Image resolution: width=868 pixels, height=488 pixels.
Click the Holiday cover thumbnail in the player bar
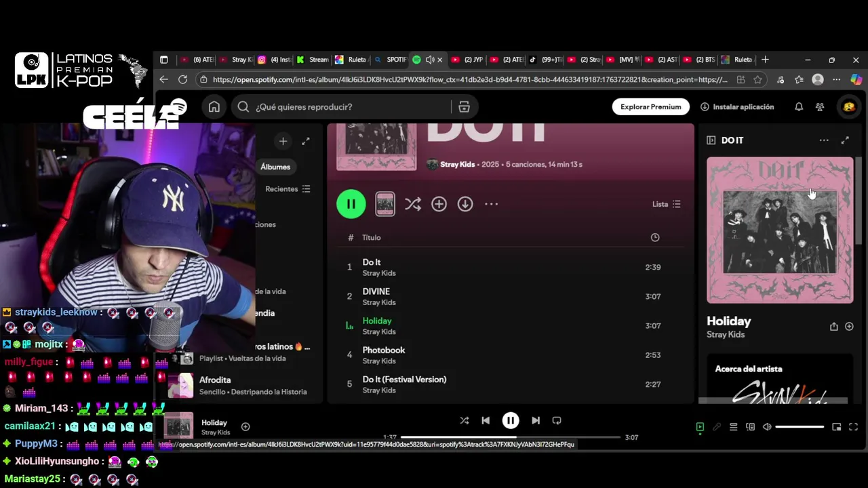[178, 427]
